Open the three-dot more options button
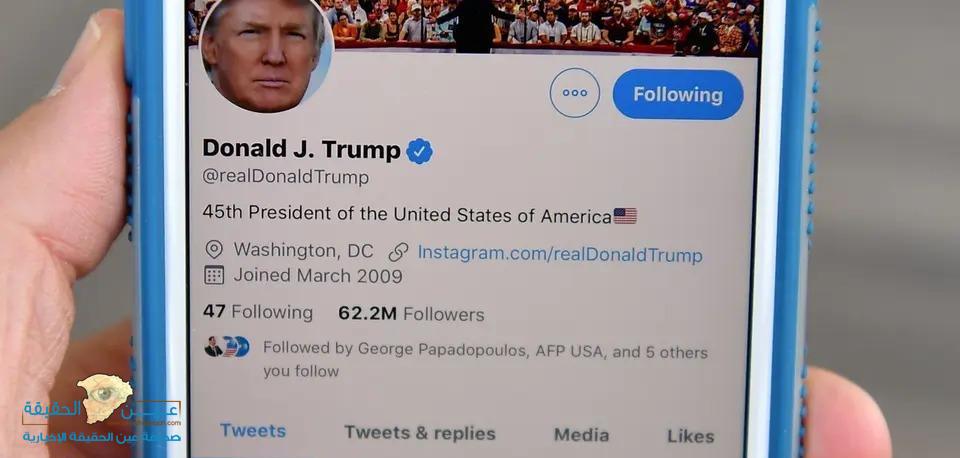 (574, 93)
